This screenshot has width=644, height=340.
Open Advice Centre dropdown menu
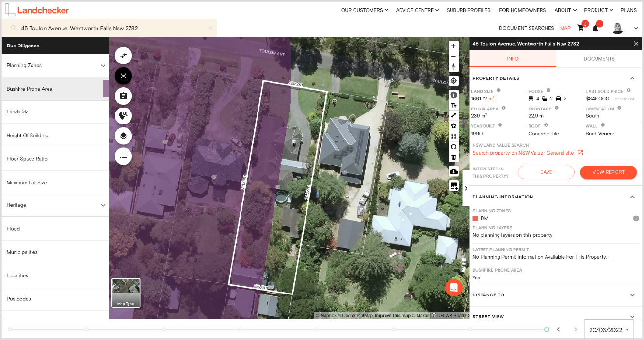pos(417,10)
